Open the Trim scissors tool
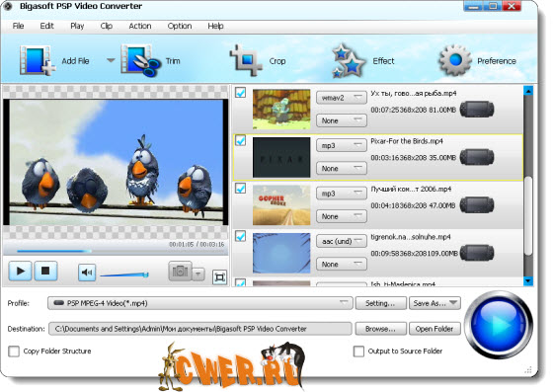553x392 pixels. (x=140, y=60)
